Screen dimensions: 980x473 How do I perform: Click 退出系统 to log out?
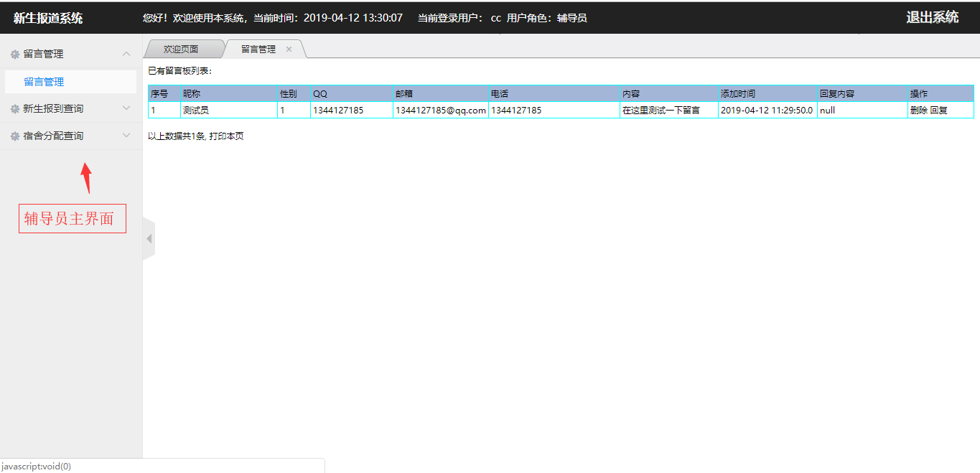(932, 17)
